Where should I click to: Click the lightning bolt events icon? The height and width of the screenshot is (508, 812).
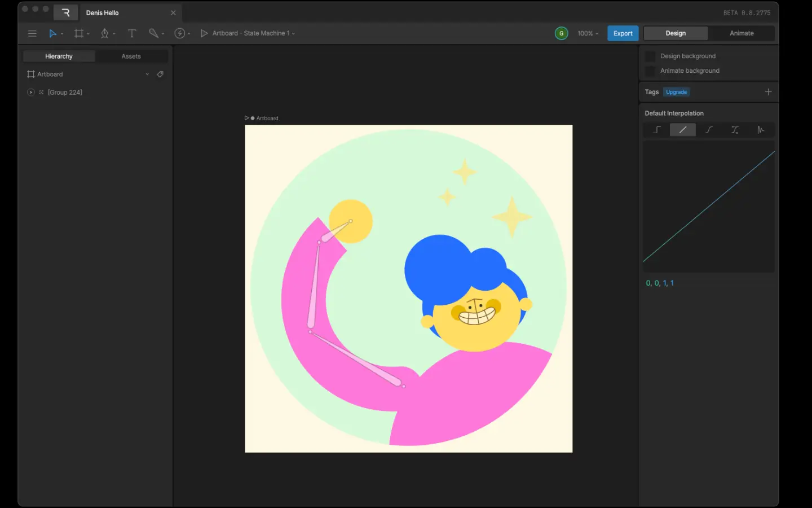(x=180, y=33)
